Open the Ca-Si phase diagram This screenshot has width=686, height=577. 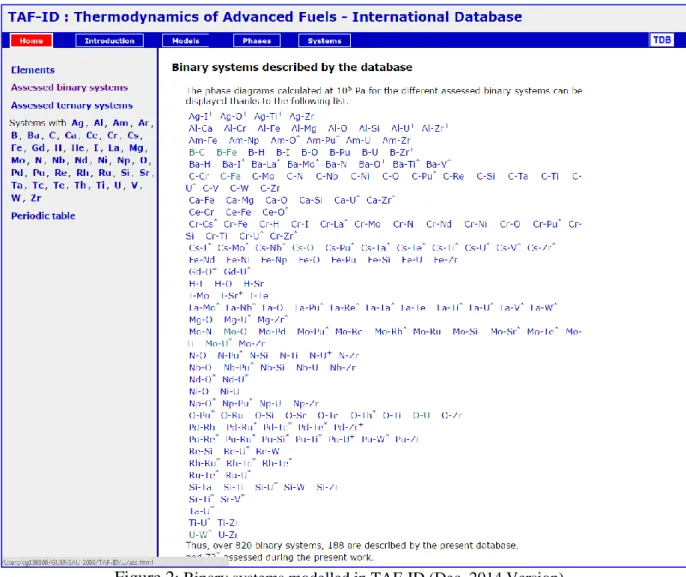(311, 200)
